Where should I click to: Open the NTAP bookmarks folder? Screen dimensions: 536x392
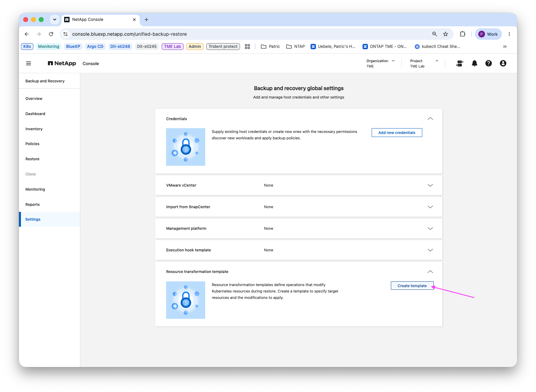click(295, 47)
